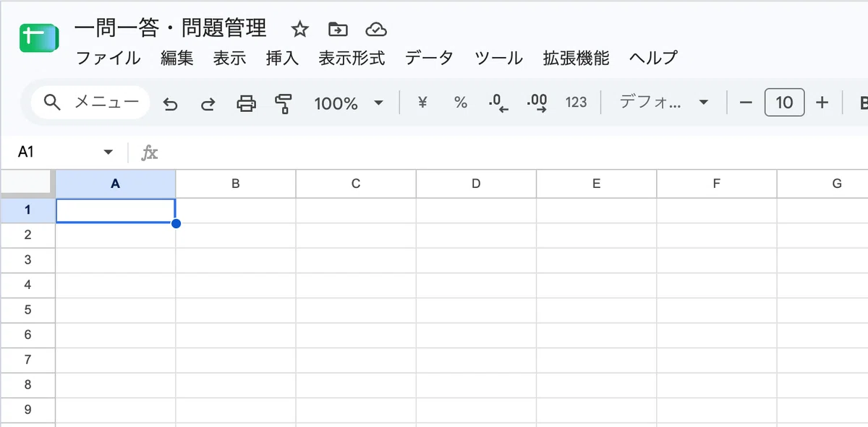Click the redo arrow icon
The image size is (868, 427).
point(208,104)
